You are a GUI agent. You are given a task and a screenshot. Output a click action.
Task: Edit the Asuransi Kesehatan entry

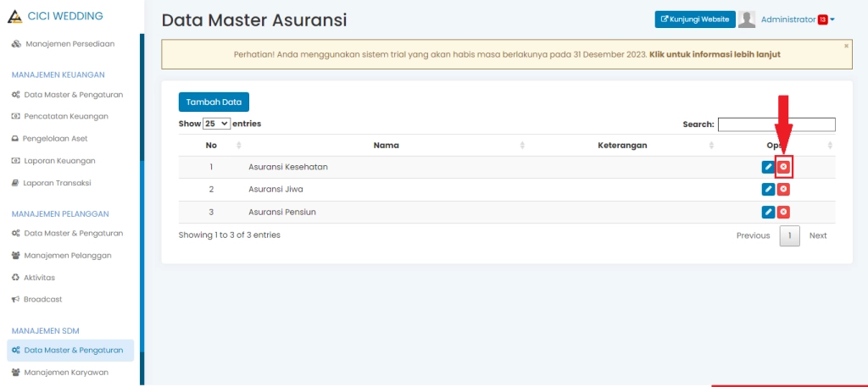coord(768,167)
